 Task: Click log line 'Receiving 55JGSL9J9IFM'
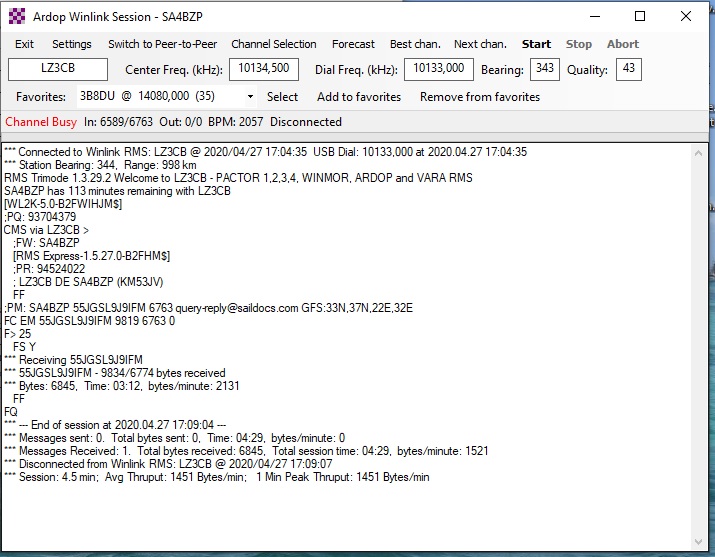pos(73,360)
